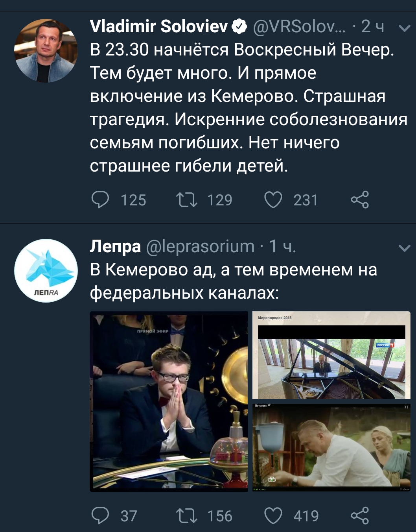
Task: Reply to the Лепра tweet
Action: tap(100, 515)
